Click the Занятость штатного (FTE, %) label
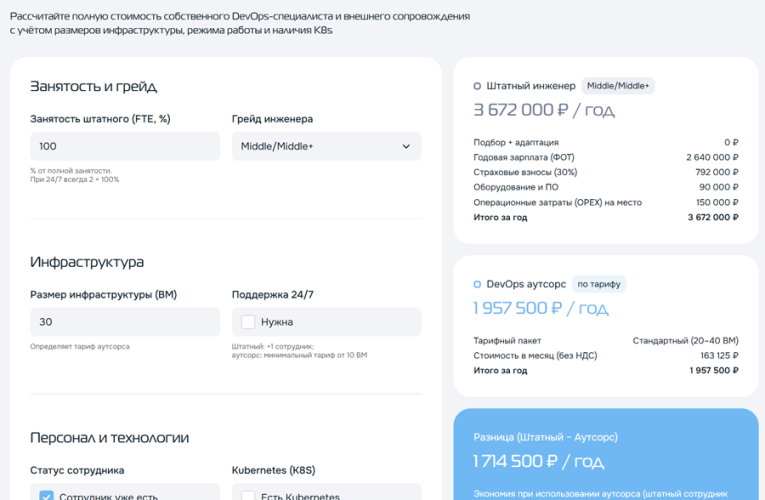This screenshot has height=500, width=765. tap(100, 119)
